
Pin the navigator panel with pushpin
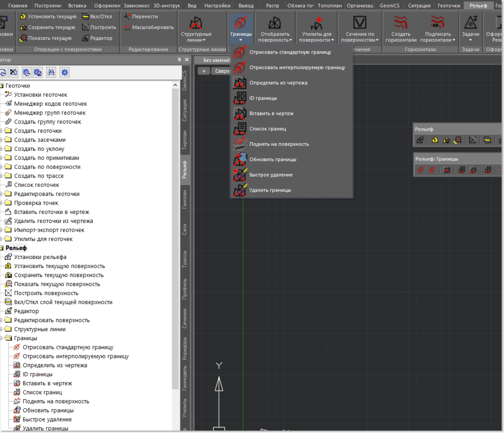click(179, 60)
